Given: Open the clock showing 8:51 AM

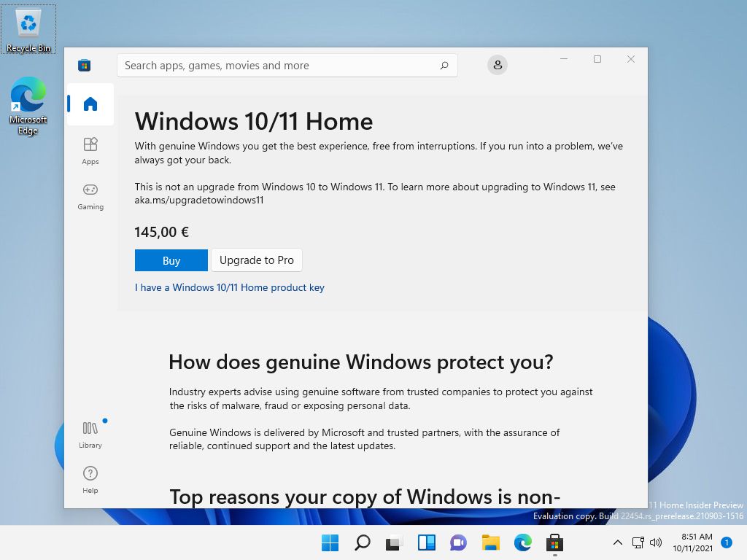Looking at the screenshot, I should [x=693, y=542].
